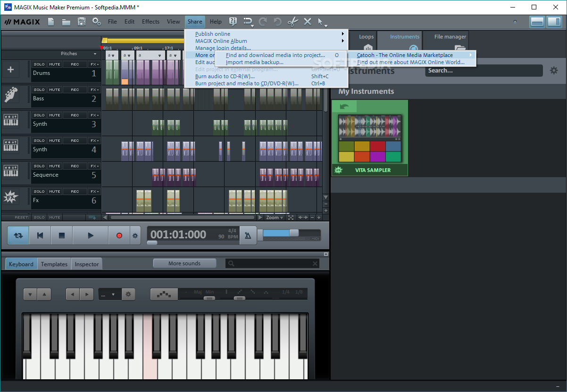Click the keyboard icon of Synth track 3

(x=11, y=121)
